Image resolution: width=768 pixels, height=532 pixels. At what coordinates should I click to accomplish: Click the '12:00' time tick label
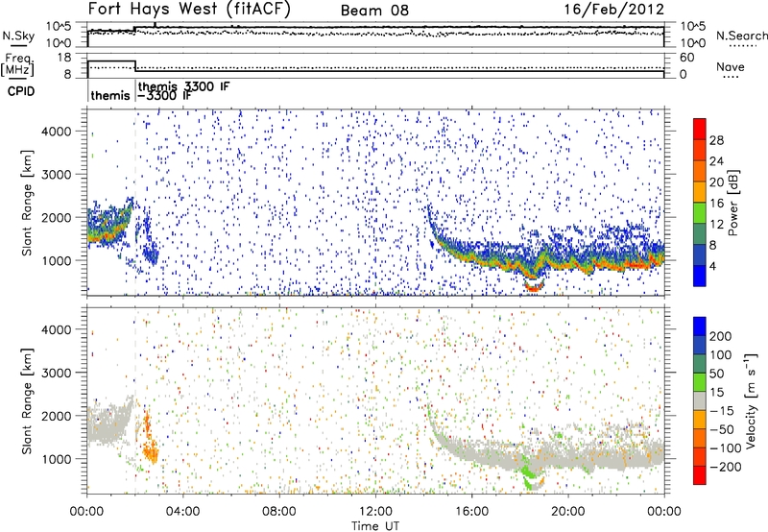tap(375, 512)
